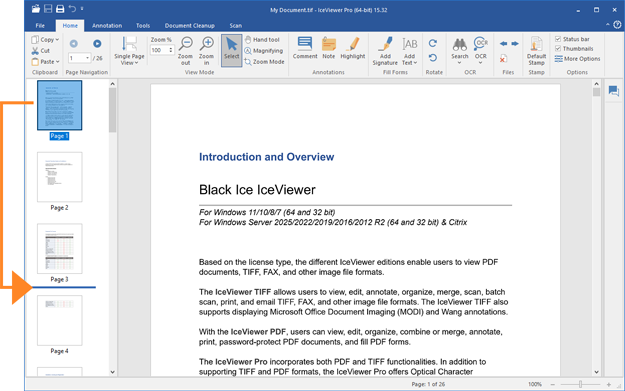Screen dimensions: 625x391
Task: Switch to the Scan tab
Action: tap(236, 26)
